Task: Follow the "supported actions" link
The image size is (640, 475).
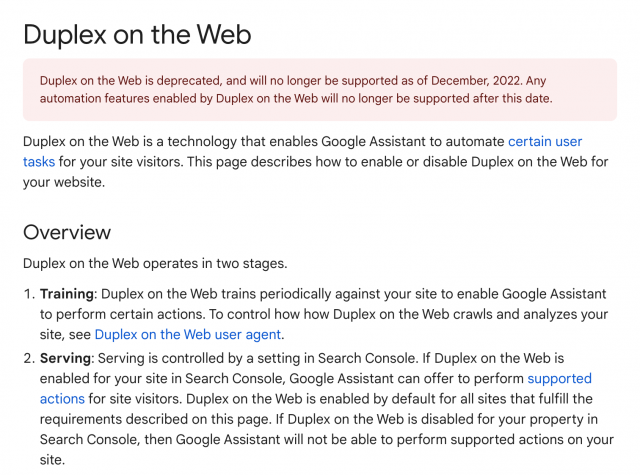Action: (559, 379)
